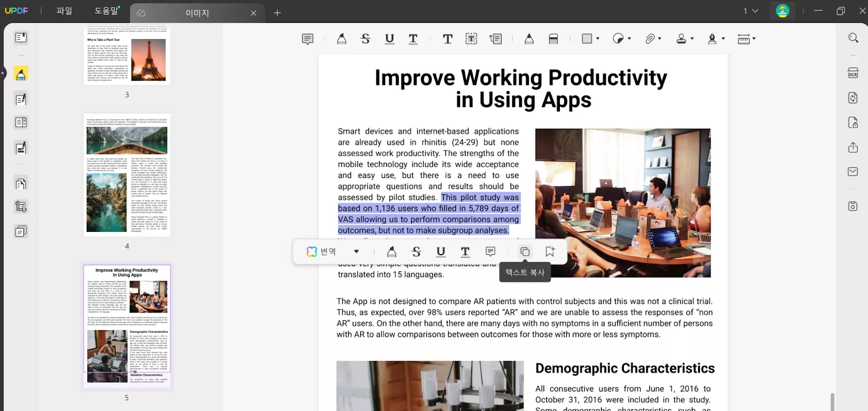The image size is (868, 411).
Task: Select the Measure ruler tool
Action: tap(744, 39)
